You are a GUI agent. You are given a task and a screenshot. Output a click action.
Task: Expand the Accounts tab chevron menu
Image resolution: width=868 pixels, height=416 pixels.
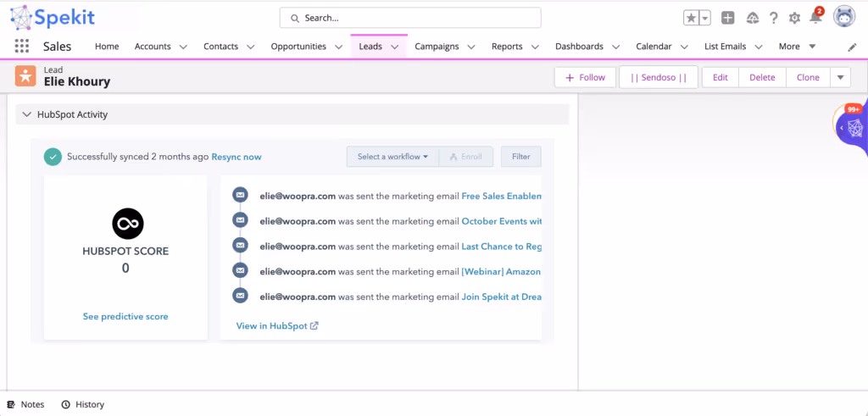click(183, 47)
